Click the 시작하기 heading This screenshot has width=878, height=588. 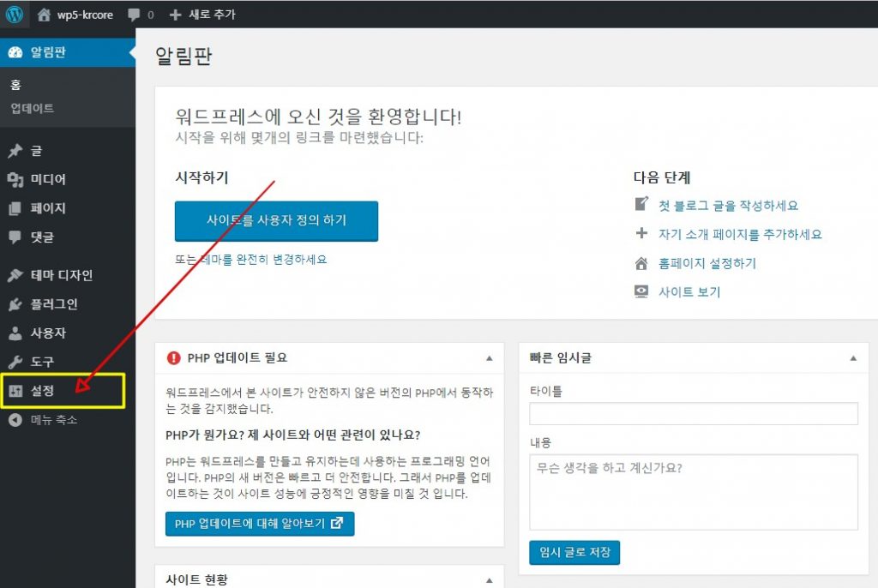click(202, 177)
